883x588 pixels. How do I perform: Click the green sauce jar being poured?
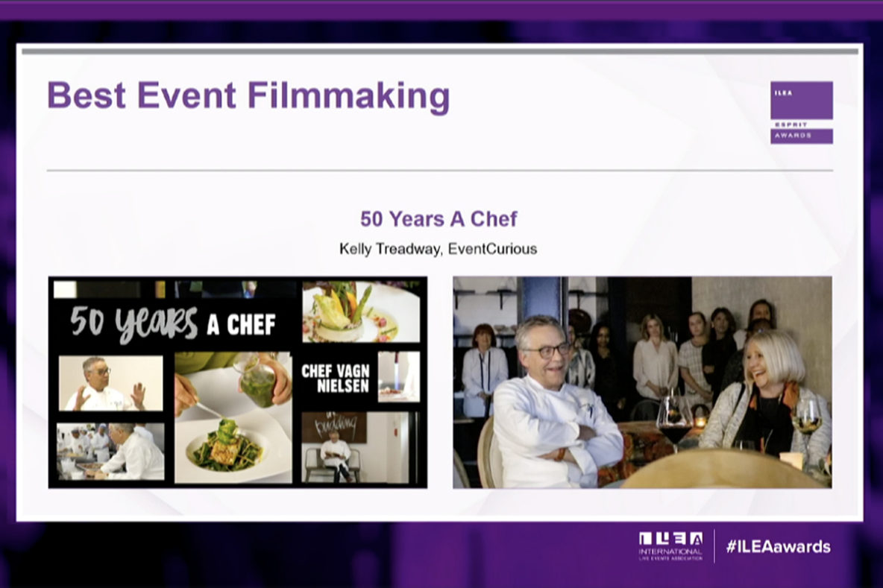click(259, 381)
